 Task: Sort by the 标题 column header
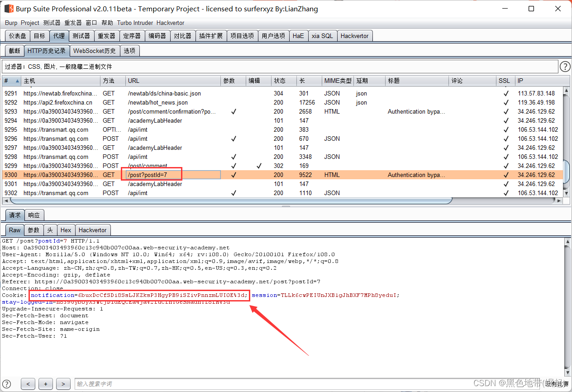(417, 81)
